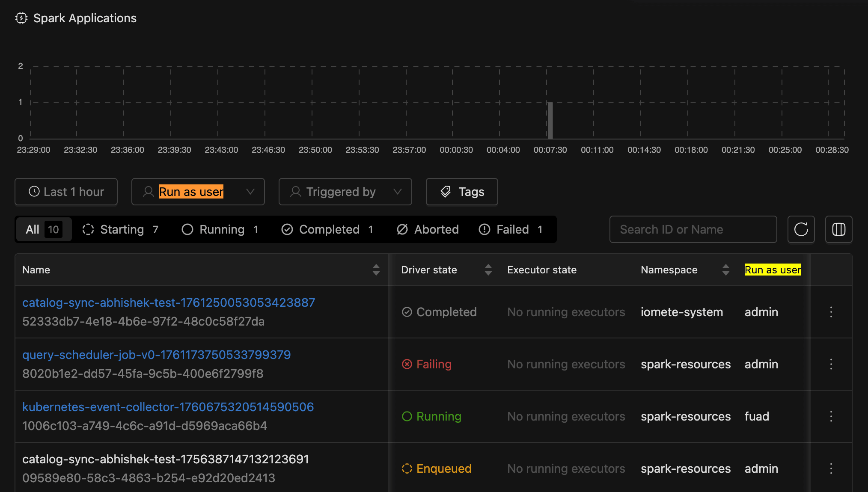Click ID 8020b1e2-dd57-45fa-9c5b-400e6f2799f8
The height and width of the screenshot is (492, 868).
click(143, 373)
